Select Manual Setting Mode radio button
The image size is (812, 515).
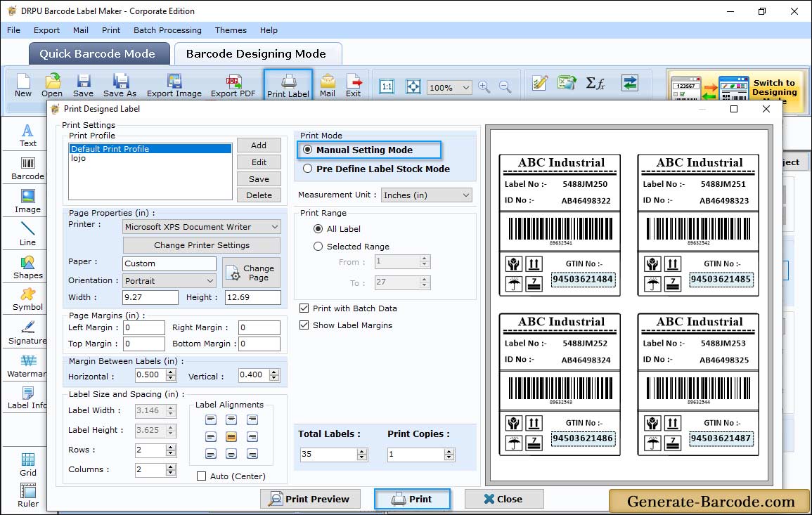[308, 150]
